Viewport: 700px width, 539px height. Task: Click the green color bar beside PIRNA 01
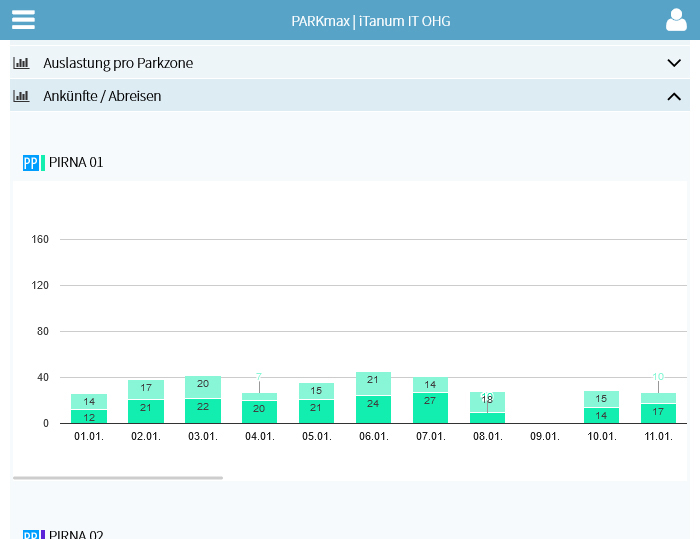point(43,162)
